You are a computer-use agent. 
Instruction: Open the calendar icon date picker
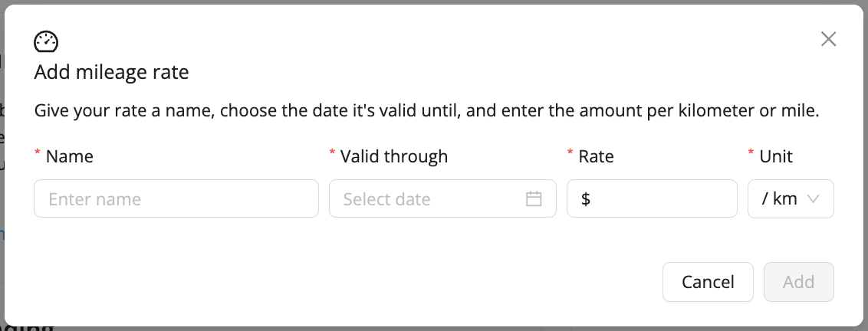pos(534,199)
